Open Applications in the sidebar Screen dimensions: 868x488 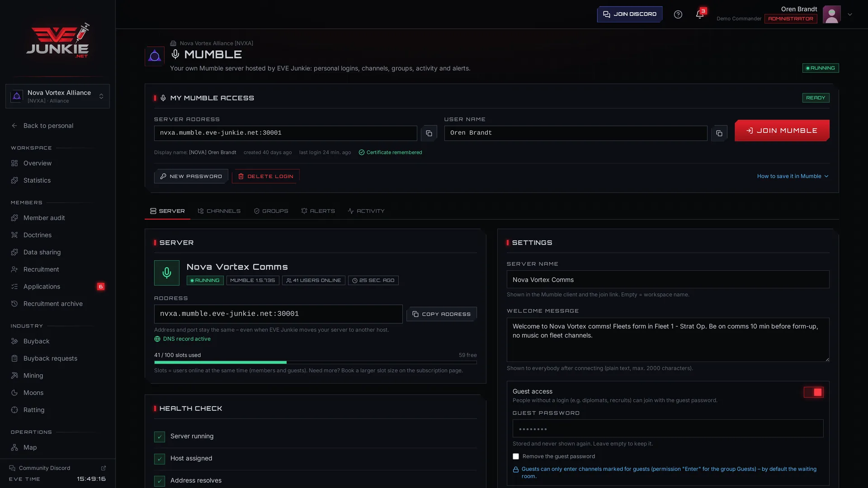tap(57, 286)
